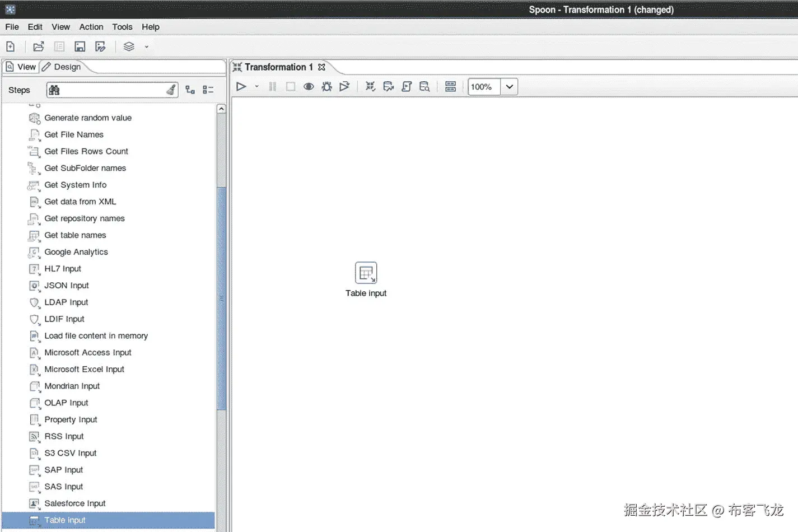The height and width of the screenshot is (532, 798).
Task: Select Mondrian Input step
Action: pos(72,387)
